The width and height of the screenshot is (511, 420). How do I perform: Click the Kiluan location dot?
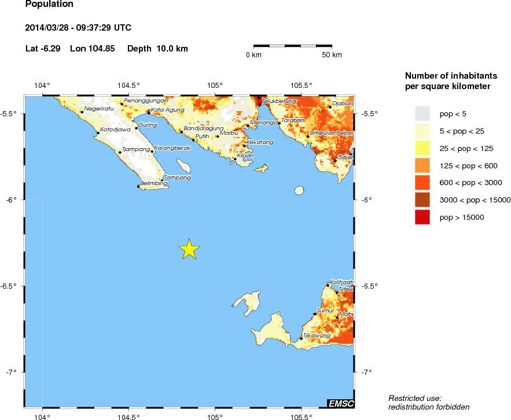(235, 159)
